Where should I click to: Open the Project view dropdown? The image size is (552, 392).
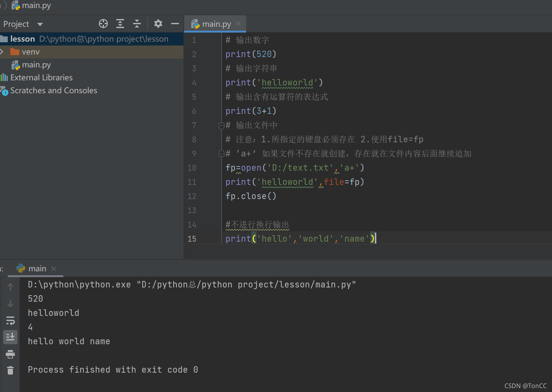[x=40, y=24]
